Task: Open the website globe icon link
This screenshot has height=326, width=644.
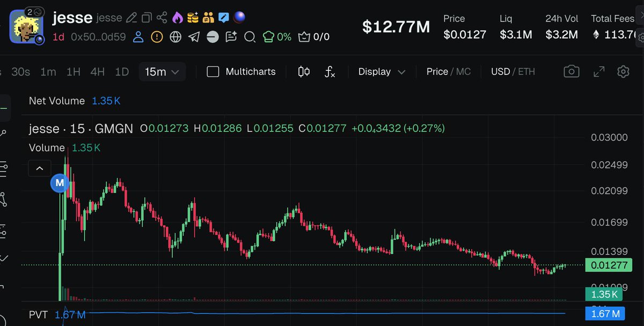Action: coord(175,37)
